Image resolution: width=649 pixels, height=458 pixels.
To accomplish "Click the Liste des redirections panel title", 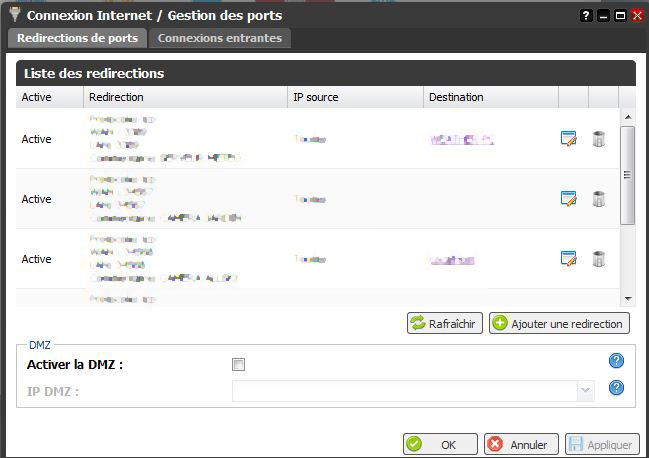I will pos(94,73).
